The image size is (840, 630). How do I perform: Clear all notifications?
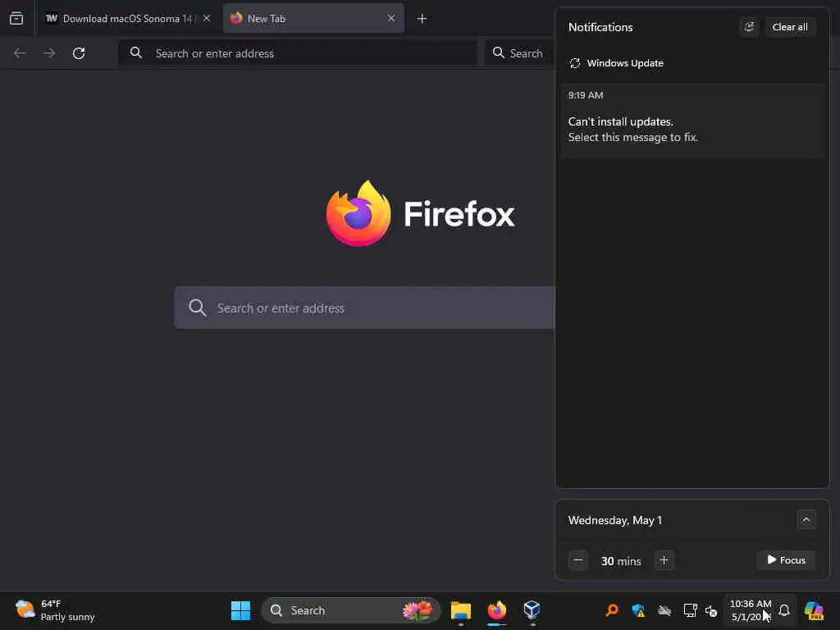pyautogui.click(x=790, y=27)
